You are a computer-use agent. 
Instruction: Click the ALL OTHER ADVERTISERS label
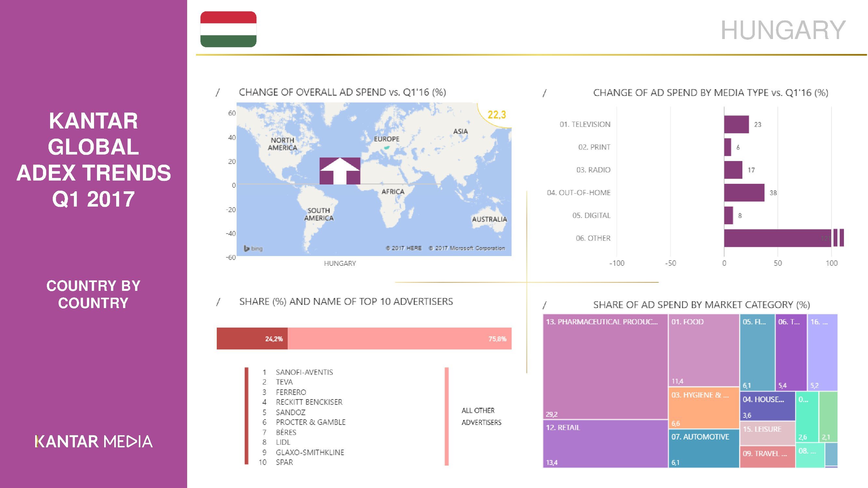pos(481,416)
